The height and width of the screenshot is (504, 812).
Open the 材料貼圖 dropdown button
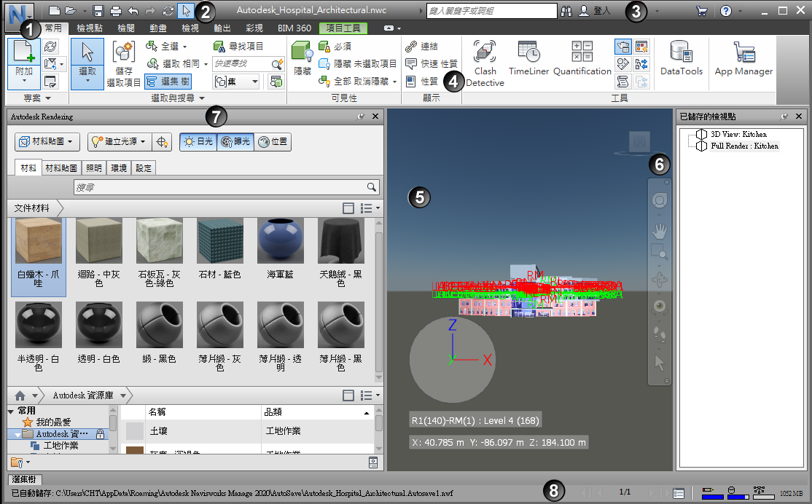(x=47, y=142)
